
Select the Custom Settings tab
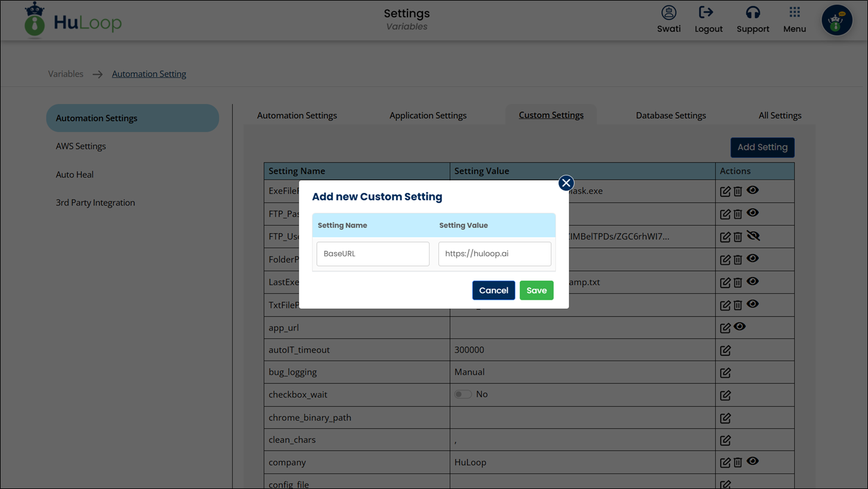coord(551,115)
